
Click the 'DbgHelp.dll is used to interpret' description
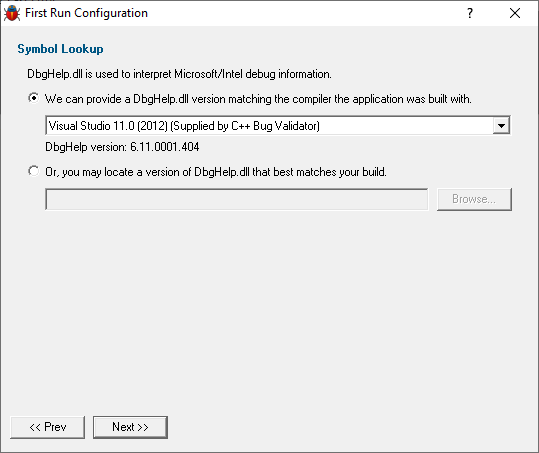179,74
